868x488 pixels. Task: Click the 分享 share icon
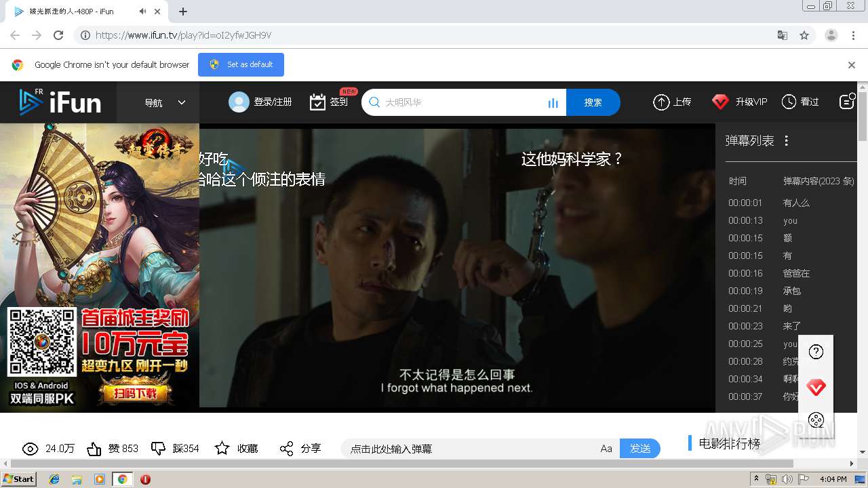coord(287,449)
